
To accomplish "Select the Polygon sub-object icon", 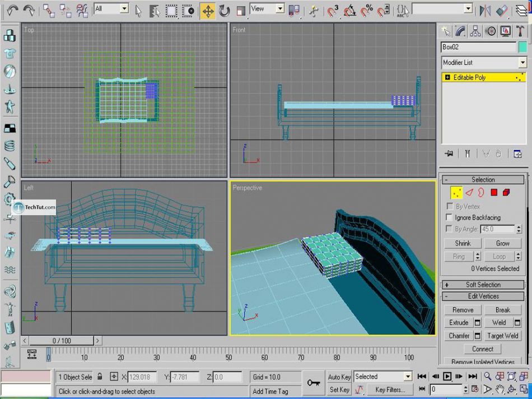I will [493, 192].
